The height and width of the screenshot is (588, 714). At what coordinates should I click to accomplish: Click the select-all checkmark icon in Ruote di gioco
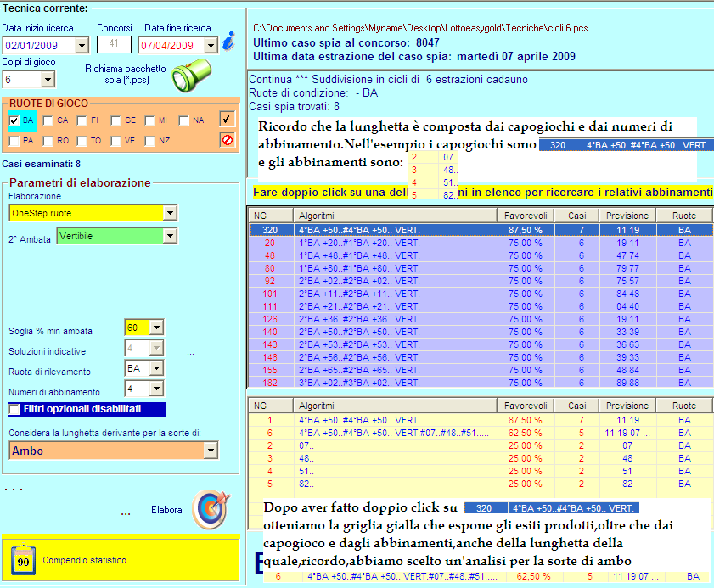(x=227, y=120)
